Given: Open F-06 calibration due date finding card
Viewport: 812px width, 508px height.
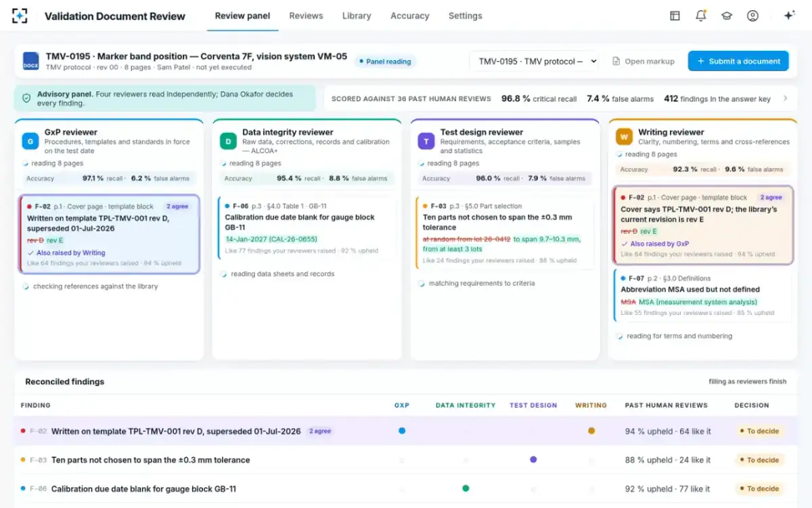Looking at the screenshot, I should [x=307, y=228].
